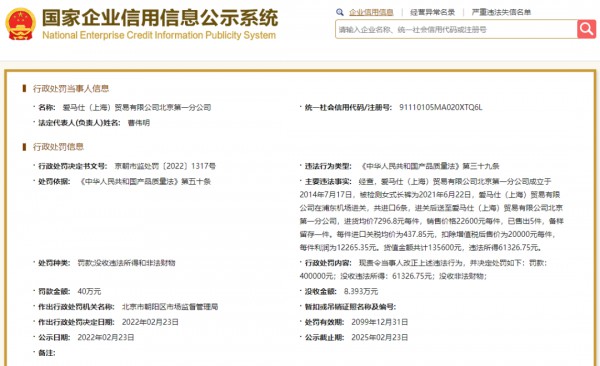600x366 pixels.
Task: Click the law citation ending 第三十九条
Action: 429,166
